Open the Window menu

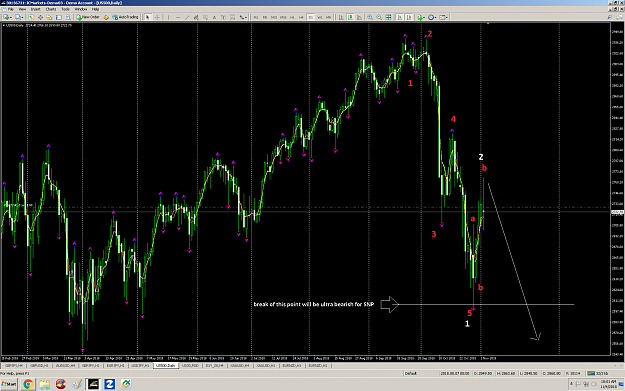[x=81, y=9]
